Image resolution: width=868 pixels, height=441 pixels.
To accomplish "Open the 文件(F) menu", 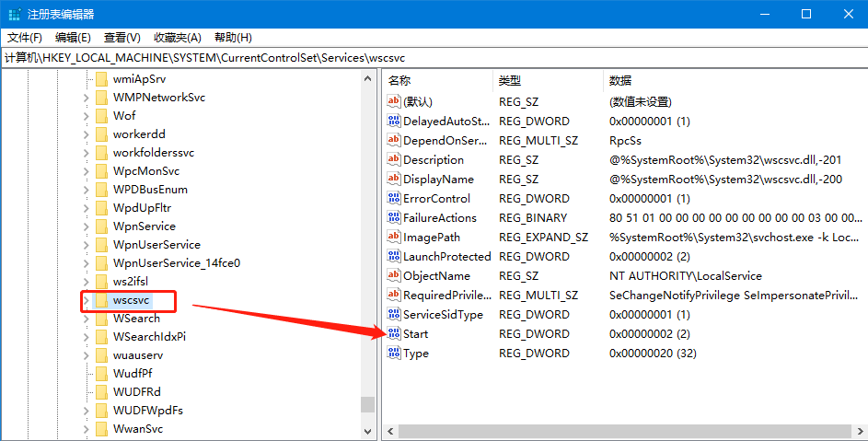I will tap(25, 38).
